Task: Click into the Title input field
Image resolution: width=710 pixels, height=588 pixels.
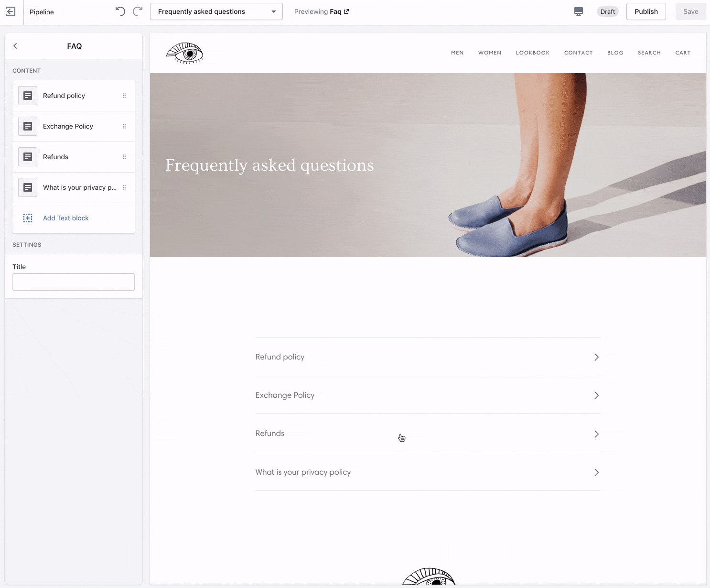Action: (x=74, y=282)
